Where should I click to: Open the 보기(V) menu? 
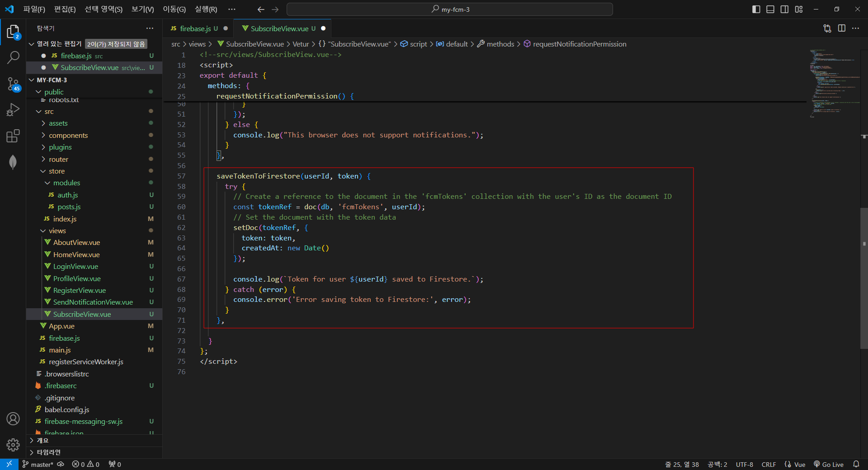tap(143, 9)
